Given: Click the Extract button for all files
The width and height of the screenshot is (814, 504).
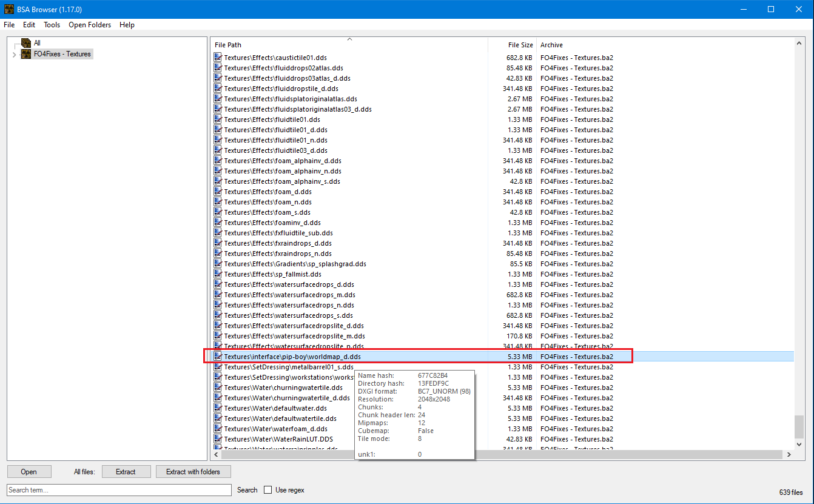Looking at the screenshot, I should coord(126,471).
